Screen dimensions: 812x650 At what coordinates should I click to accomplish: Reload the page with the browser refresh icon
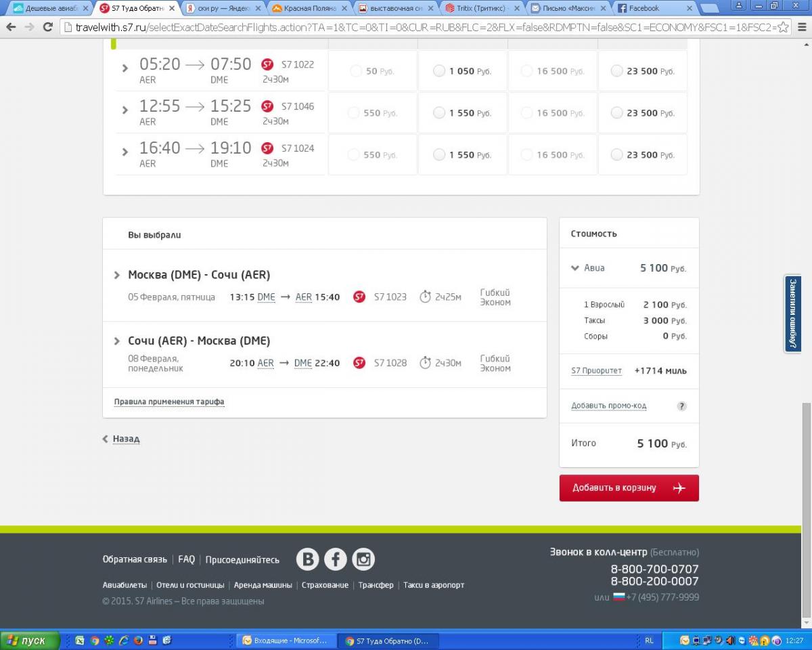click(47, 27)
